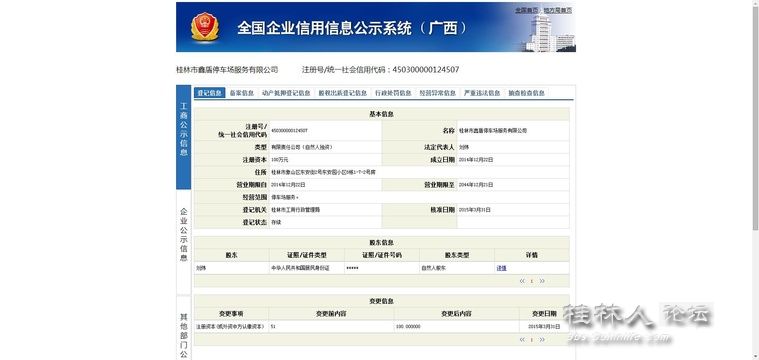The image size is (759, 360).
Task: Open the 工商公示信息 side section
Action: [183, 137]
